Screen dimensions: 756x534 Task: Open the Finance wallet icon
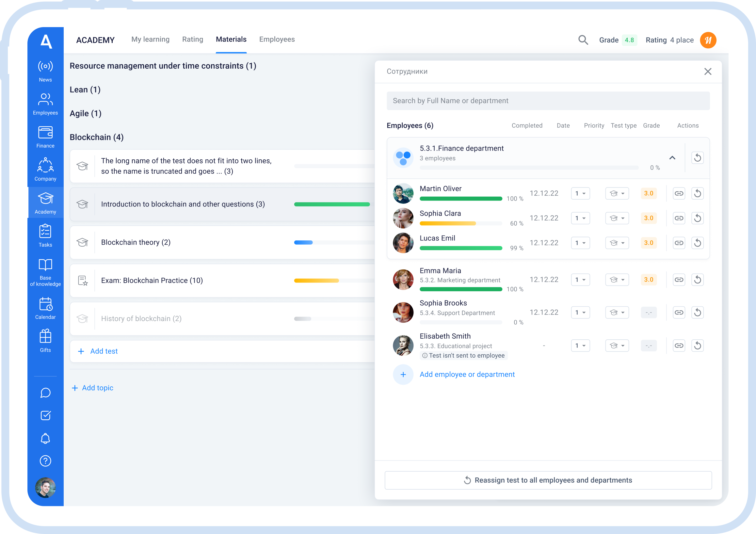point(45,133)
